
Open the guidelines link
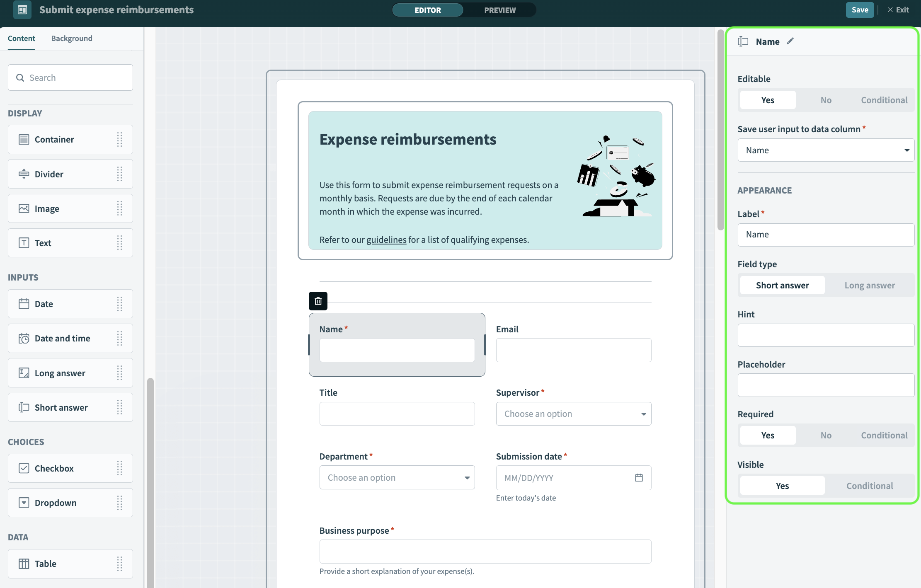(386, 240)
